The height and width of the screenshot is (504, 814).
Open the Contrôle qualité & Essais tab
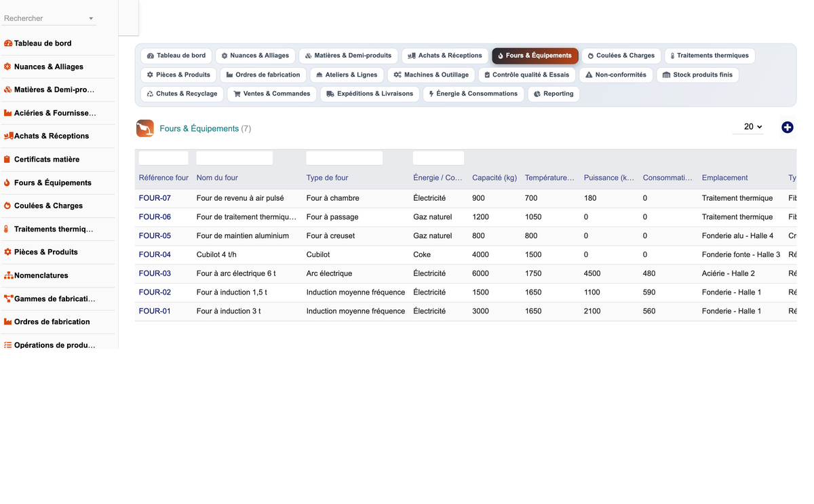tap(527, 75)
